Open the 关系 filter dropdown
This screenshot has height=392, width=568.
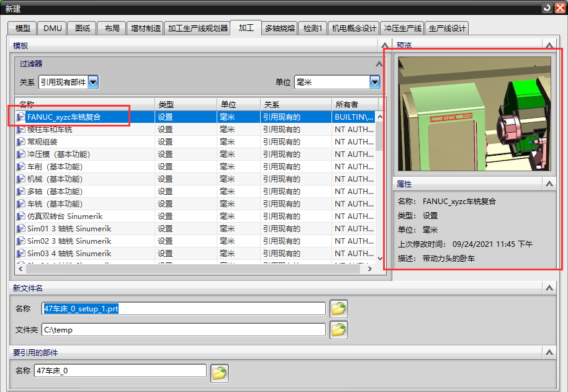tap(93, 82)
